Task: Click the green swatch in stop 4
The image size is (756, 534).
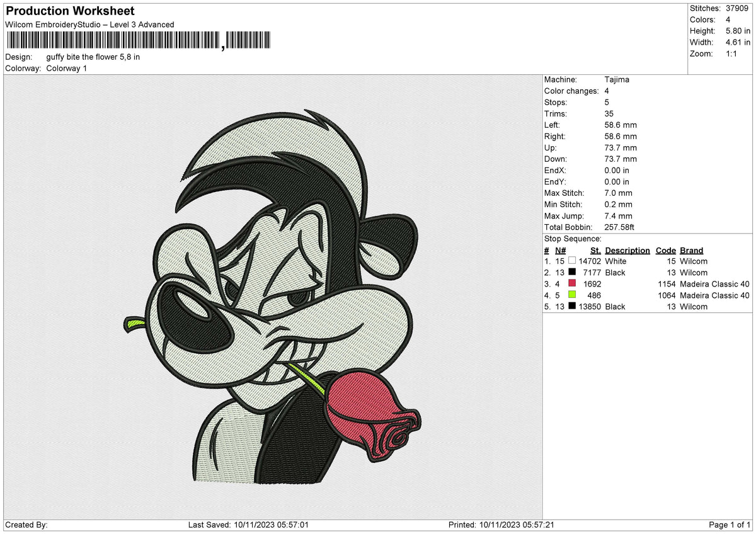Action: click(572, 295)
